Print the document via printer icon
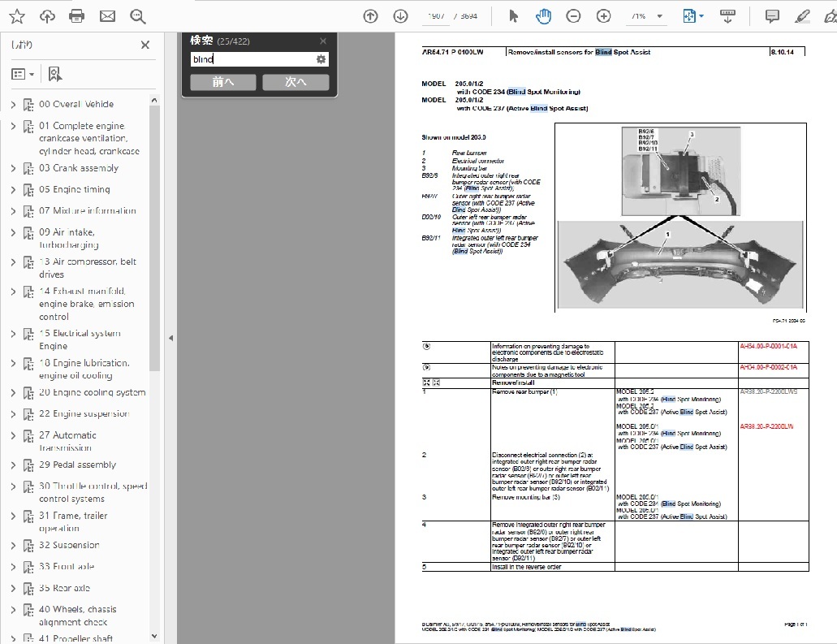Viewport: 837px width, 644px height. pos(77,16)
